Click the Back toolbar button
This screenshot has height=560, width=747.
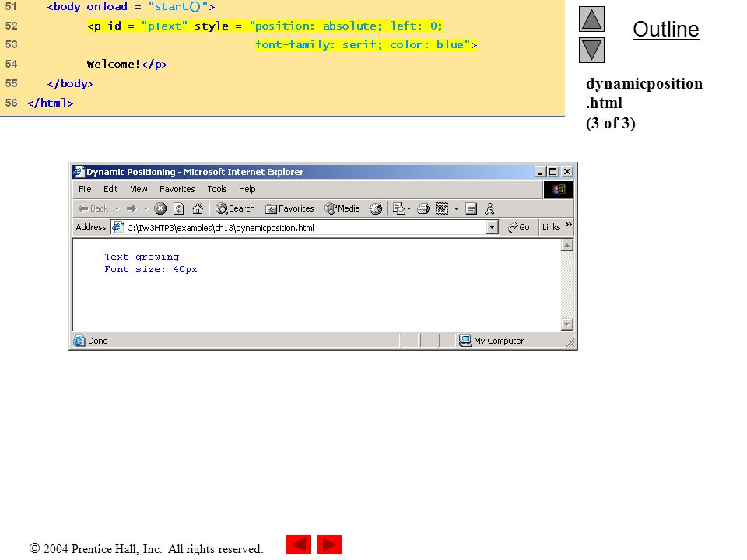tap(93, 208)
